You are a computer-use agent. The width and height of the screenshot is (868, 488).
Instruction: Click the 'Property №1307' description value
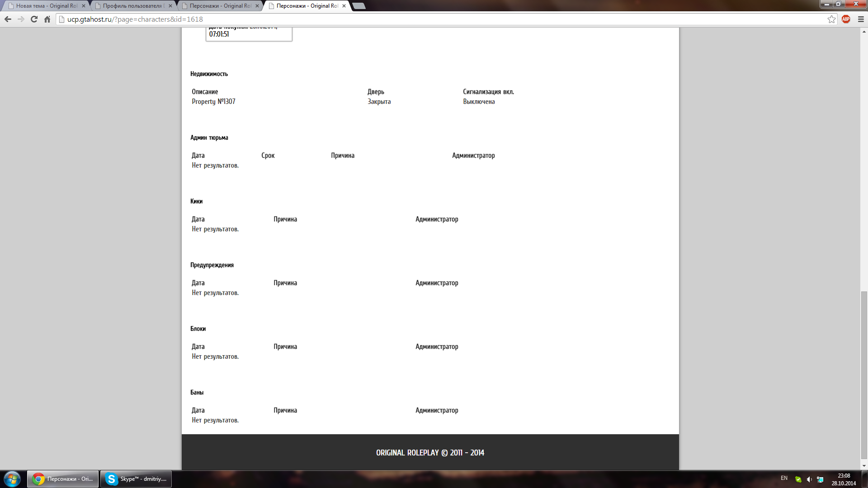point(213,102)
